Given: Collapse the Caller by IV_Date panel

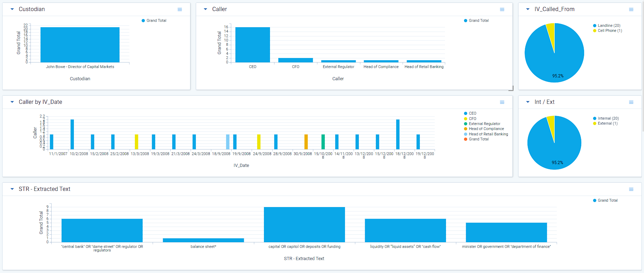Looking at the screenshot, I should point(12,102).
